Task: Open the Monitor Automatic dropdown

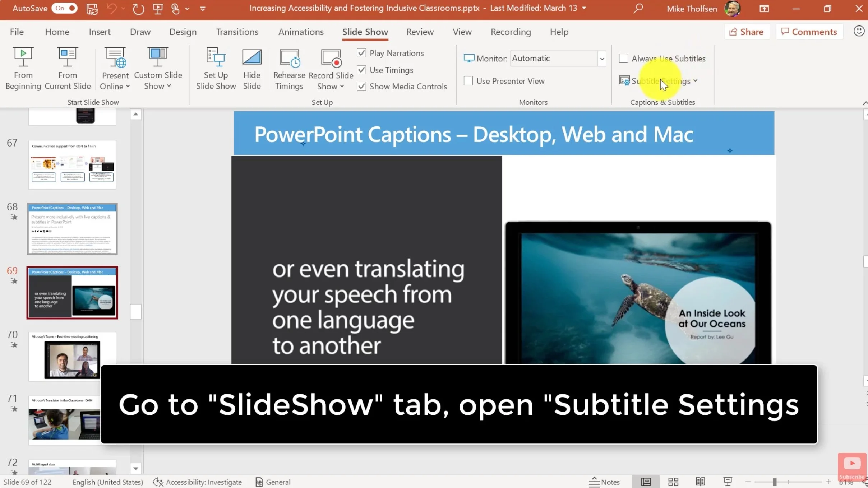Action: click(602, 59)
